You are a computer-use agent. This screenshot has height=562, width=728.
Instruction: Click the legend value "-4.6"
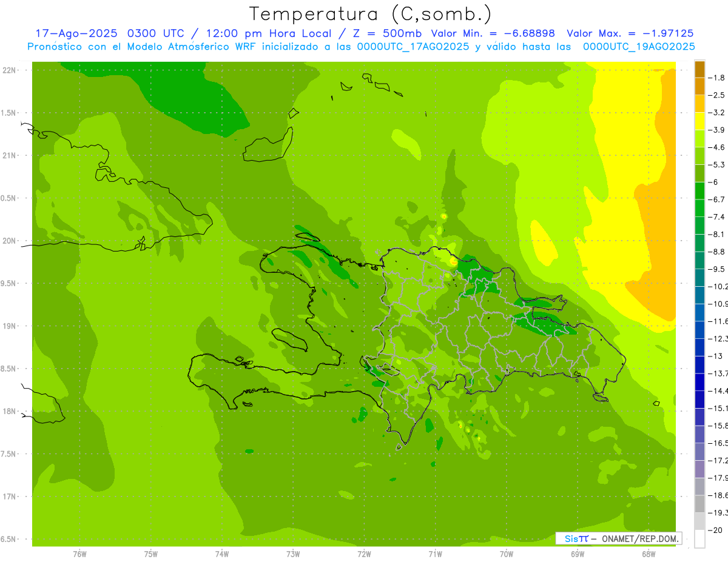(x=717, y=147)
